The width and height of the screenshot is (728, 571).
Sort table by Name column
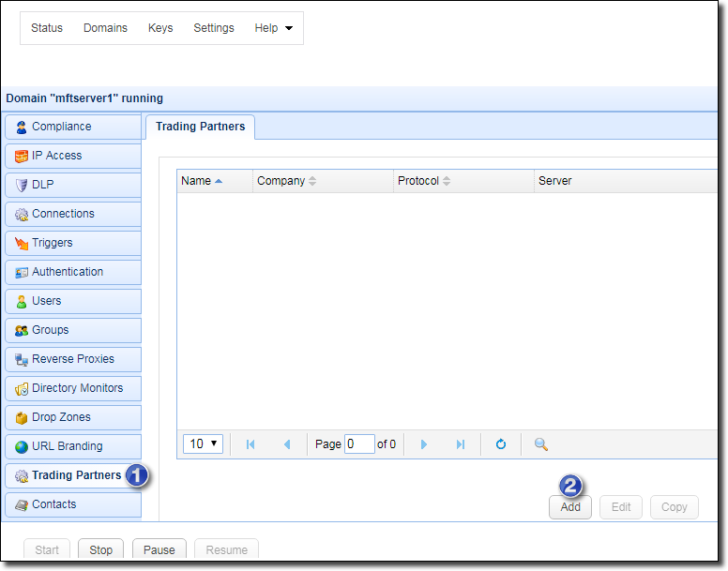click(201, 181)
